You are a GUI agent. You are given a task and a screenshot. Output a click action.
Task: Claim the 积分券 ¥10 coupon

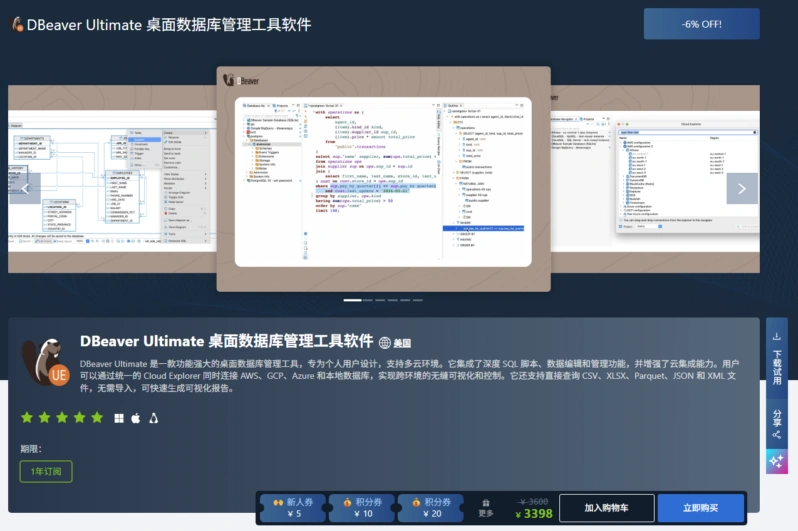tap(362, 508)
